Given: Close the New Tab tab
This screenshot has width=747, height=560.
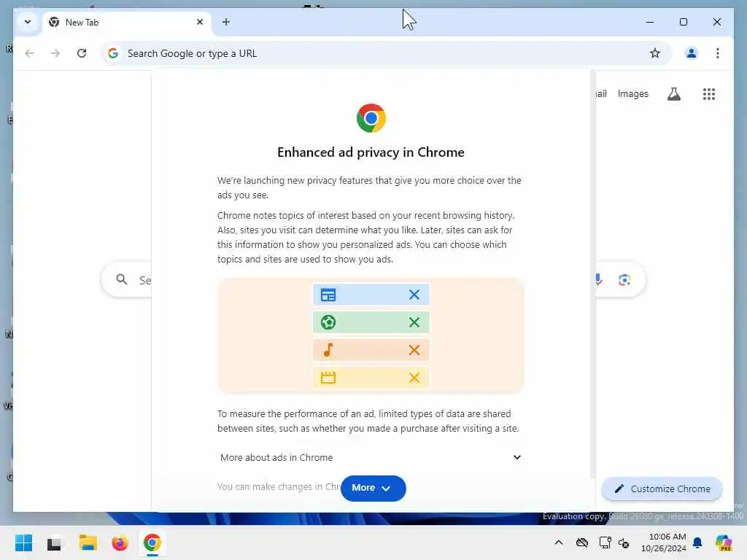Looking at the screenshot, I should [x=200, y=22].
